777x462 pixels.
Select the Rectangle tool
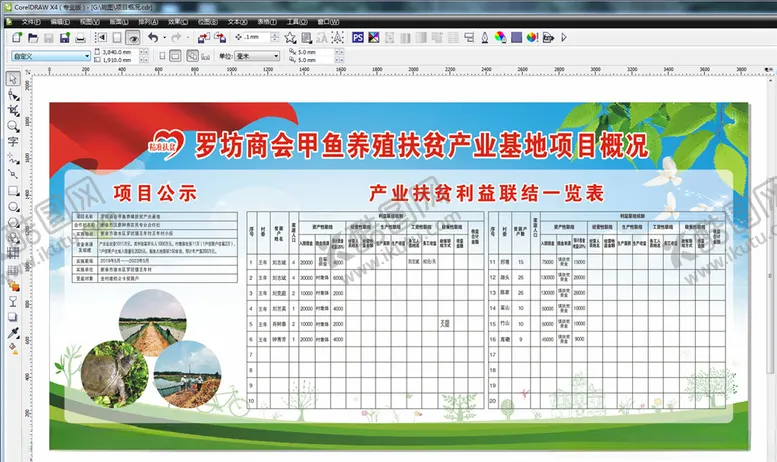coord(13,191)
